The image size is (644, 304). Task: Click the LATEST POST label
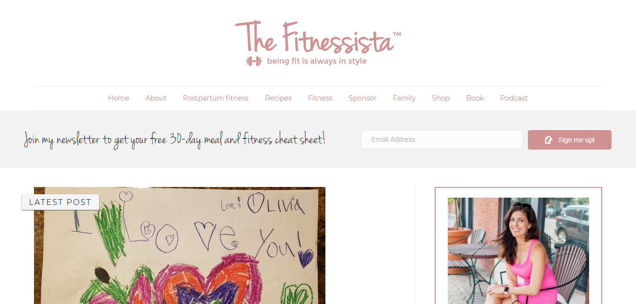pos(60,202)
